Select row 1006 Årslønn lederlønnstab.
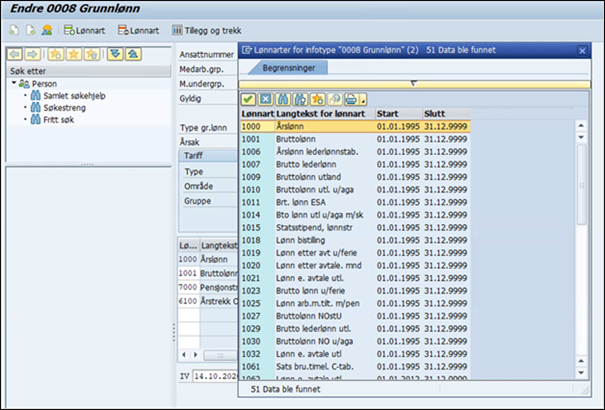Viewport: 605px width, 410px height. click(355, 152)
